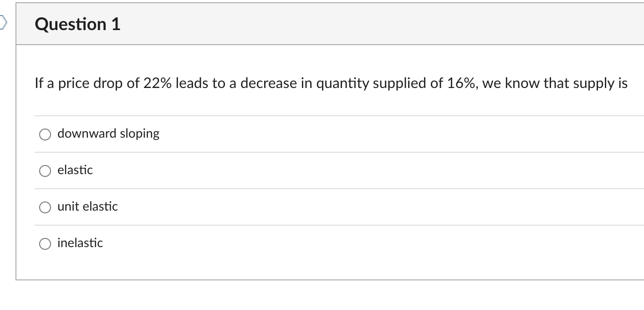Select the "inelastic" radio button
Image resolution: width=644 pixels, height=310 pixels.
45,243
